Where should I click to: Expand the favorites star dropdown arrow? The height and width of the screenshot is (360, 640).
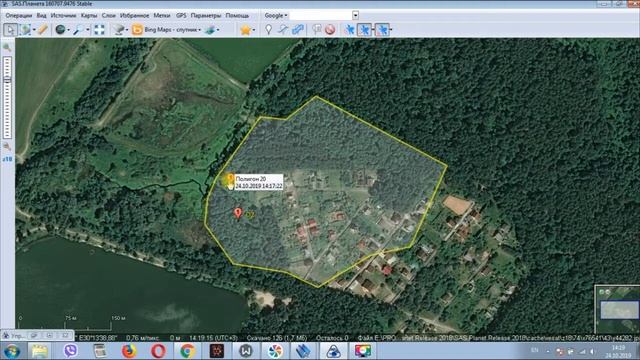point(254,30)
